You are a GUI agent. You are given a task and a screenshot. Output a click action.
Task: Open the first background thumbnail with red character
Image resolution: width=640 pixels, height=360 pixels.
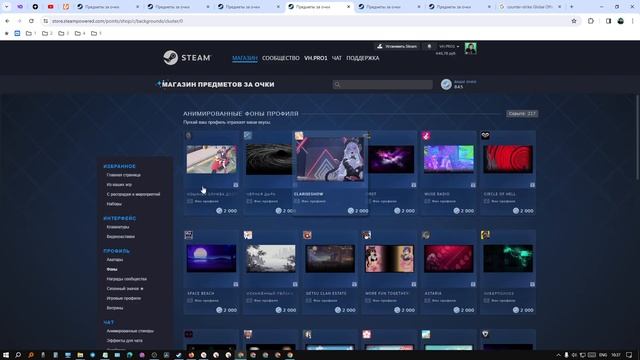pyautogui.click(x=211, y=159)
